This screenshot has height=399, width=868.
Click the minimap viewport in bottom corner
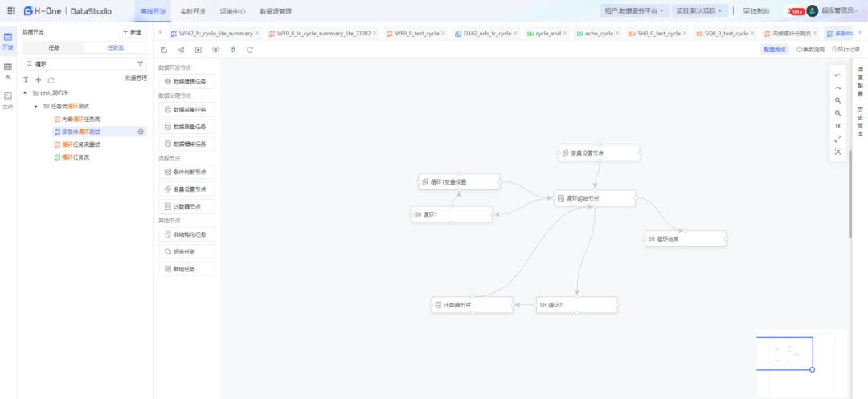click(784, 353)
